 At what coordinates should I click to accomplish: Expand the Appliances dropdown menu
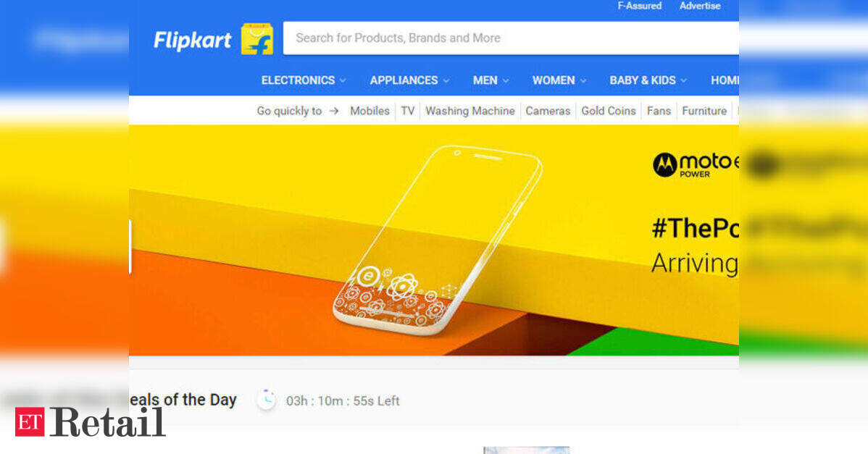pos(409,80)
